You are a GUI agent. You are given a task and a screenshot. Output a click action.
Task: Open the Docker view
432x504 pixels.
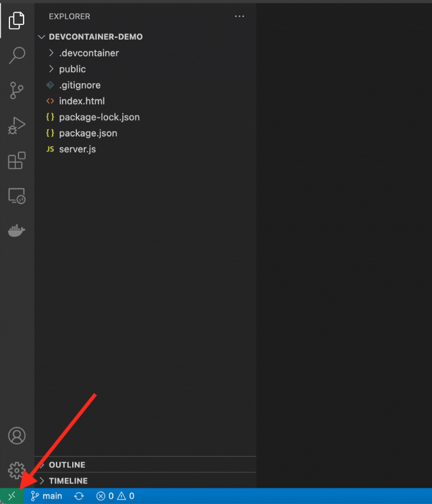pyautogui.click(x=17, y=231)
